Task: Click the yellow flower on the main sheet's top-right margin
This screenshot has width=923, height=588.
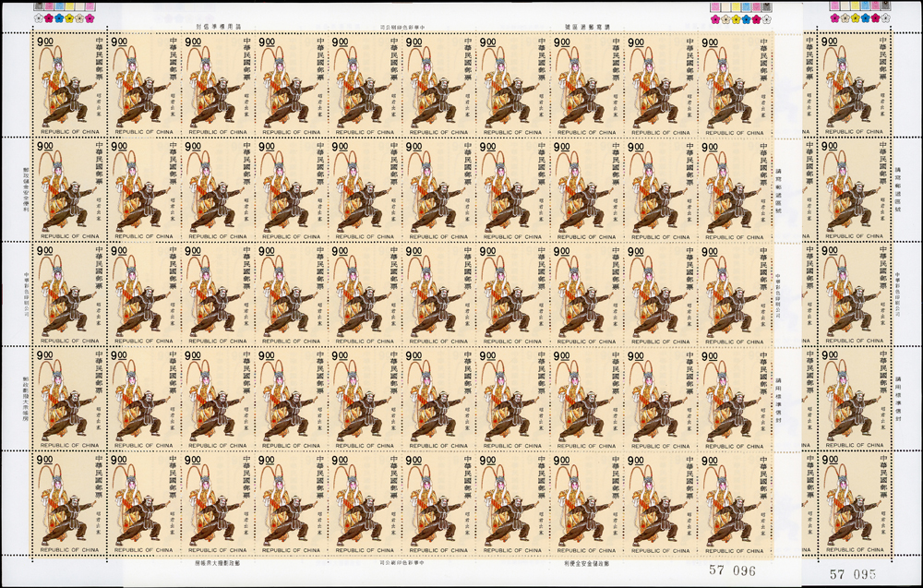Action: point(736,18)
